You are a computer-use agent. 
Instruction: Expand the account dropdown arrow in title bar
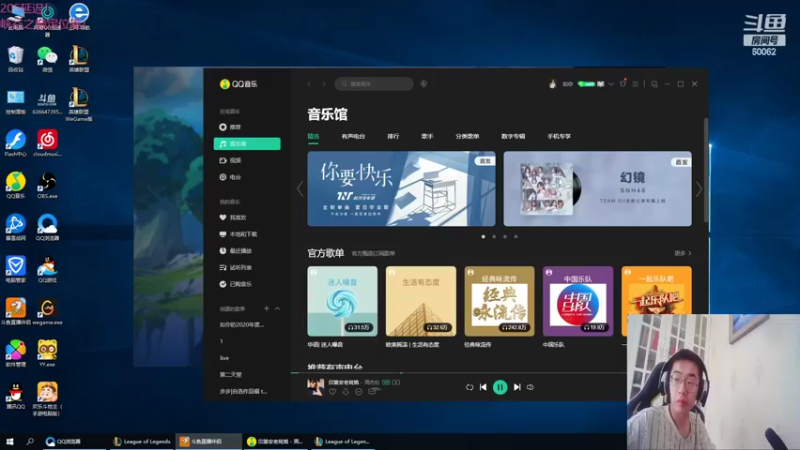611,84
